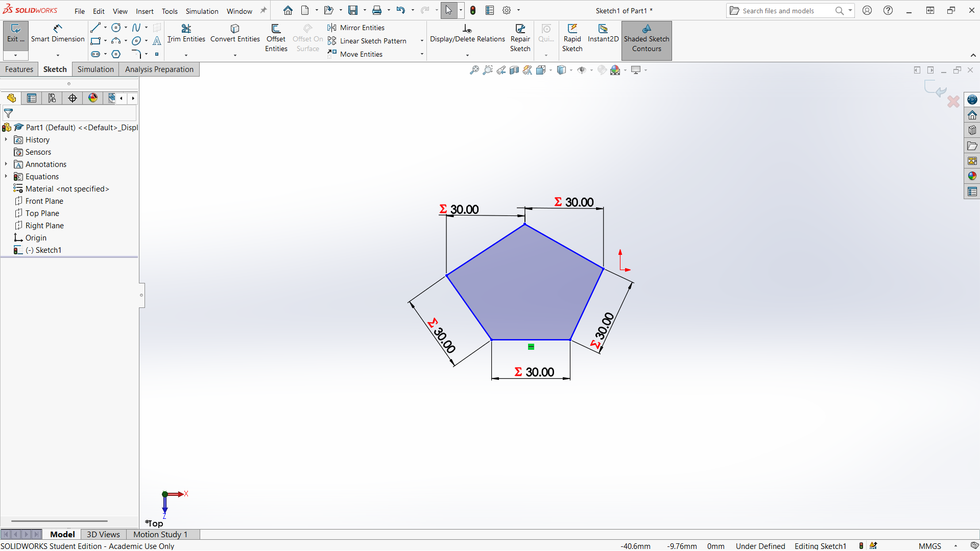The width and height of the screenshot is (980, 551).
Task: Click Zoom to Area icon
Action: [488, 70]
